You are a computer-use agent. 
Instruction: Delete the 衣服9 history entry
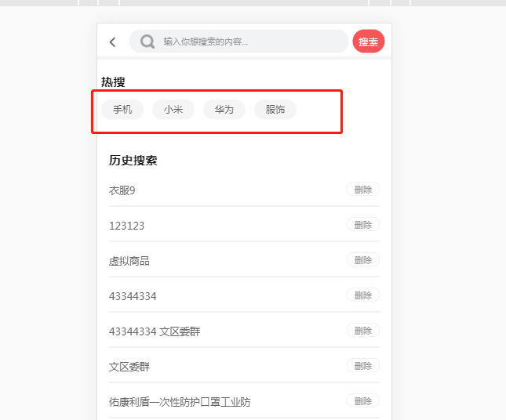(363, 190)
